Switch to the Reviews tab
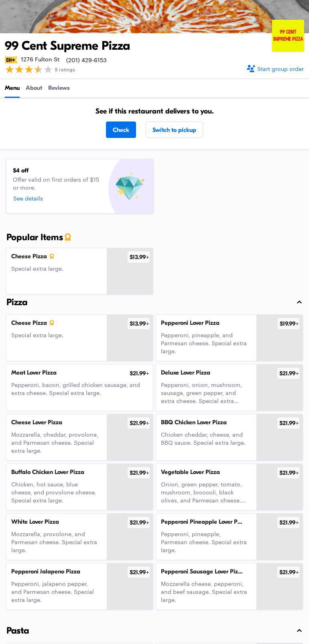The image size is (309, 644). pos(59,88)
